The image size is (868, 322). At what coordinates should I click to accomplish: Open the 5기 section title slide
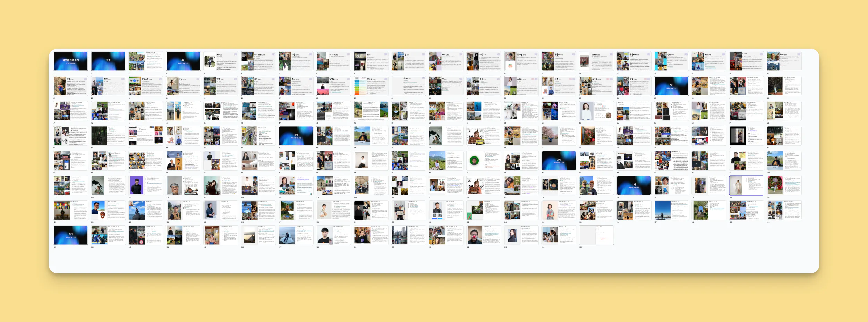(671, 86)
